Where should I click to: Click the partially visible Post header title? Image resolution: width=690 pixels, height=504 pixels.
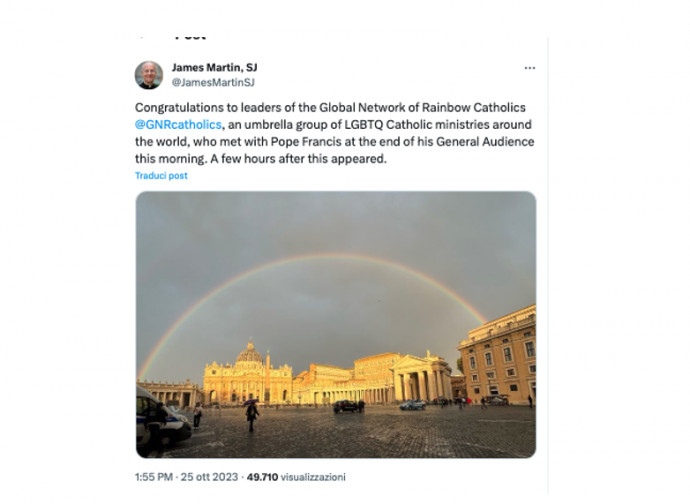click(x=190, y=37)
